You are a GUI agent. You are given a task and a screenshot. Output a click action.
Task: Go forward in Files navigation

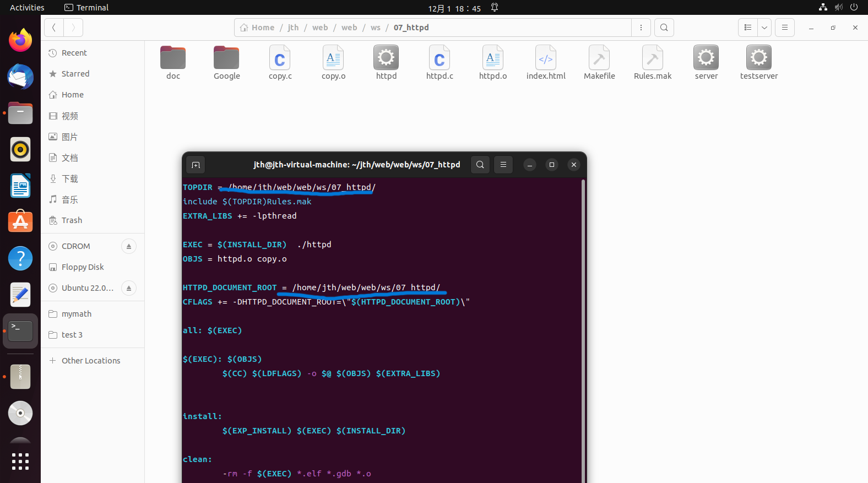coord(73,28)
